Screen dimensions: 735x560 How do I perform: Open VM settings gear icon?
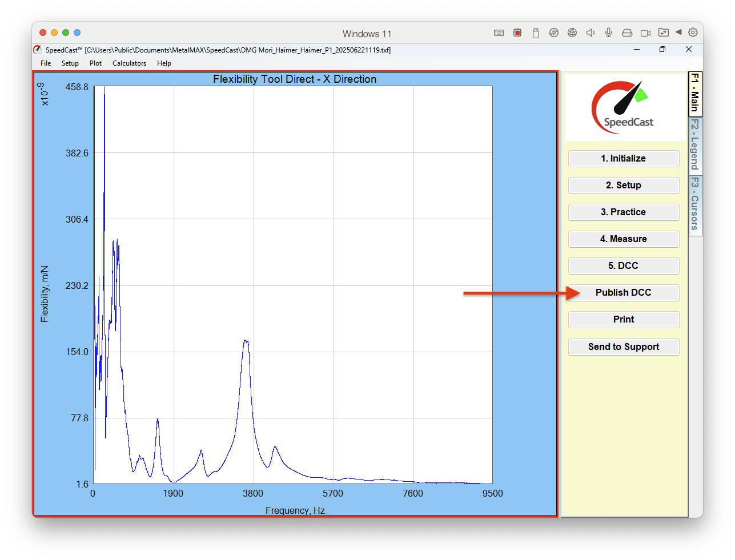point(693,33)
